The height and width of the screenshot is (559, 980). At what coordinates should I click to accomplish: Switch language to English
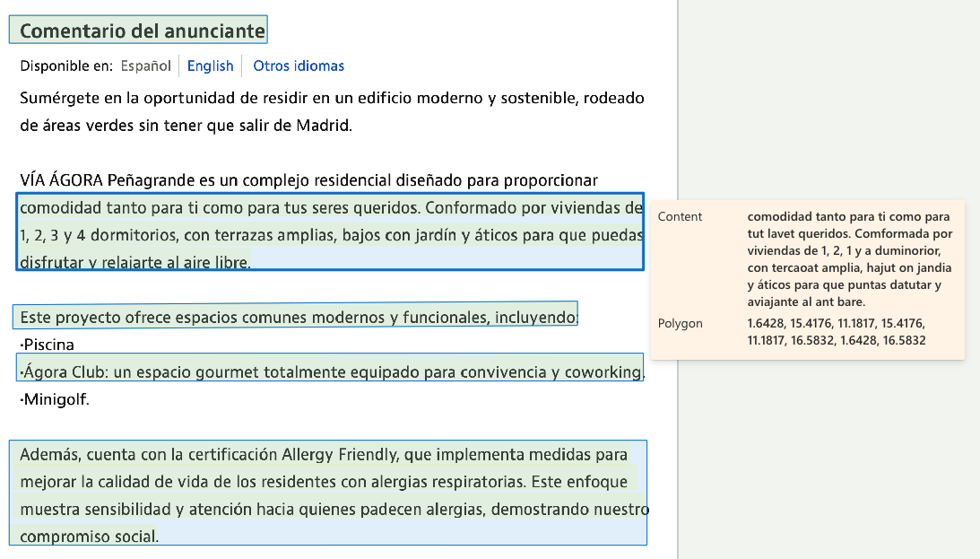[x=210, y=66]
